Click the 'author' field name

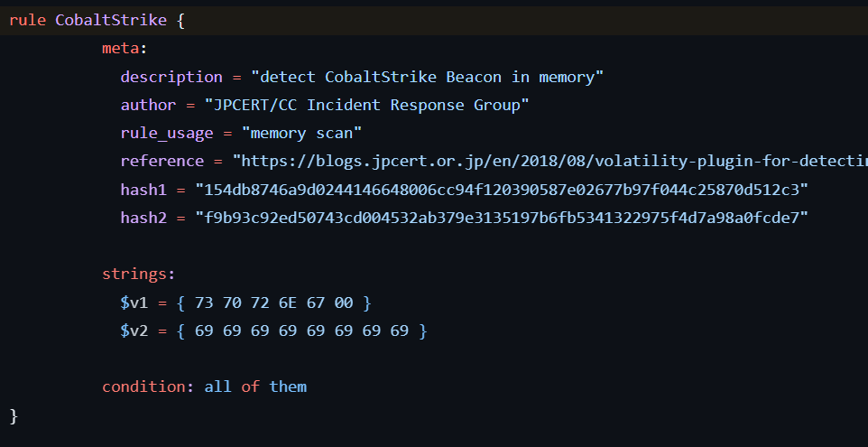149,105
